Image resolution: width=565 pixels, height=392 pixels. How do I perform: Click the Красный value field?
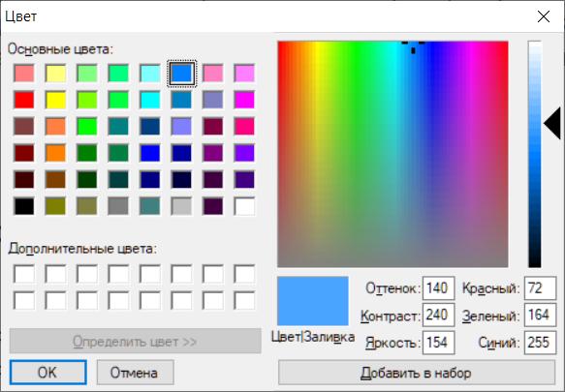(540, 288)
